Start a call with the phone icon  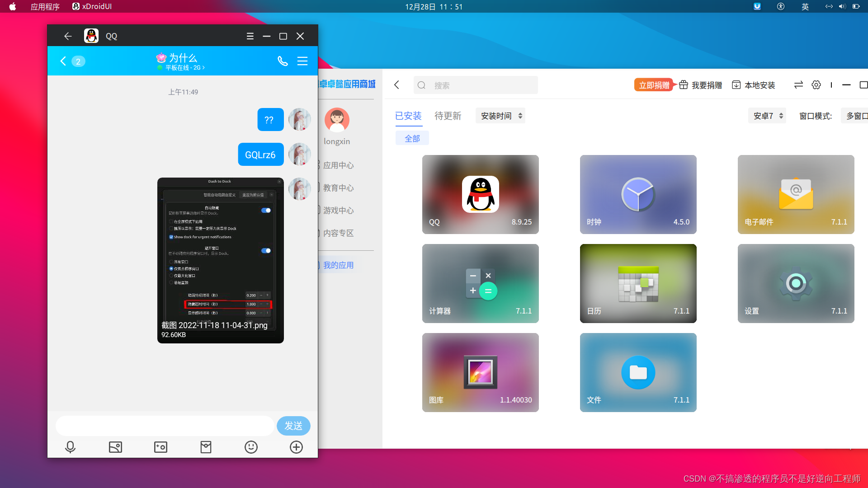tap(283, 61)
